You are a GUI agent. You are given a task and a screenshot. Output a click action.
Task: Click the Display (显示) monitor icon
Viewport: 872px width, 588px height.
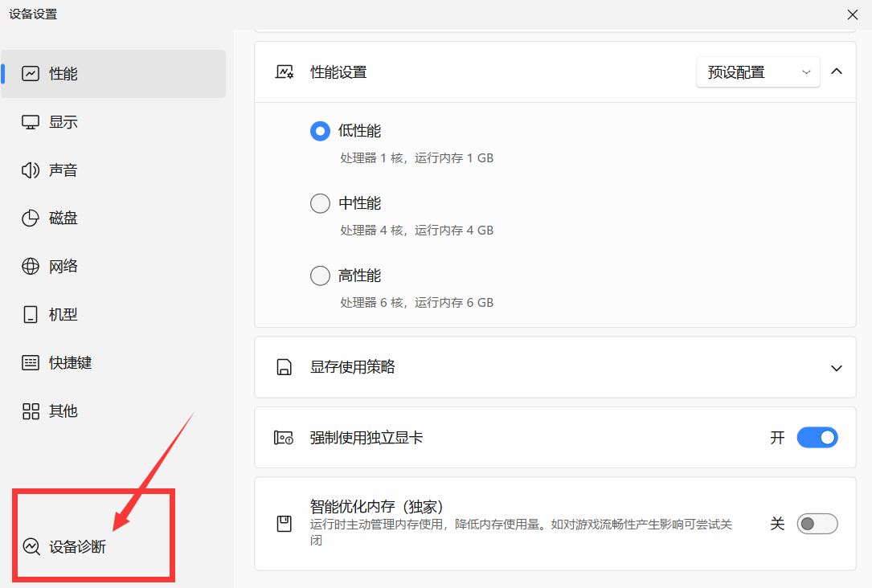point(31,122)
